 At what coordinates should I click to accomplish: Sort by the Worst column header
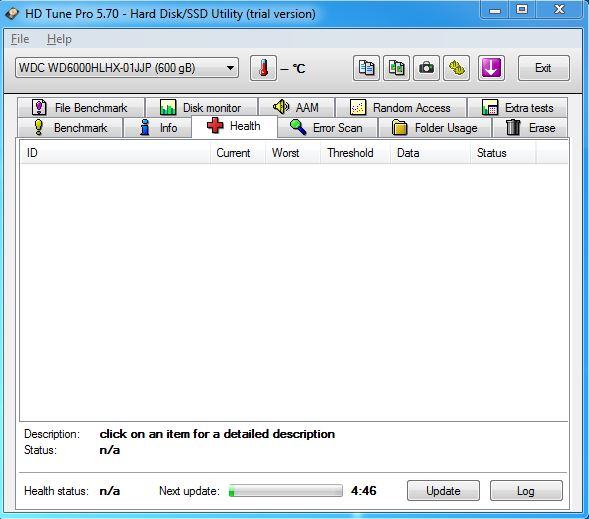click(293, 153)
